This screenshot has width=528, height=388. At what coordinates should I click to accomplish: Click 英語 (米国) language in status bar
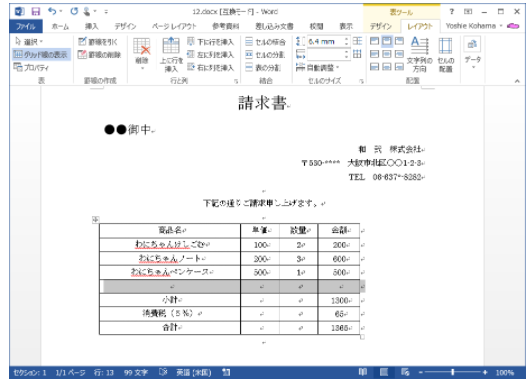[x=194, y=373]
